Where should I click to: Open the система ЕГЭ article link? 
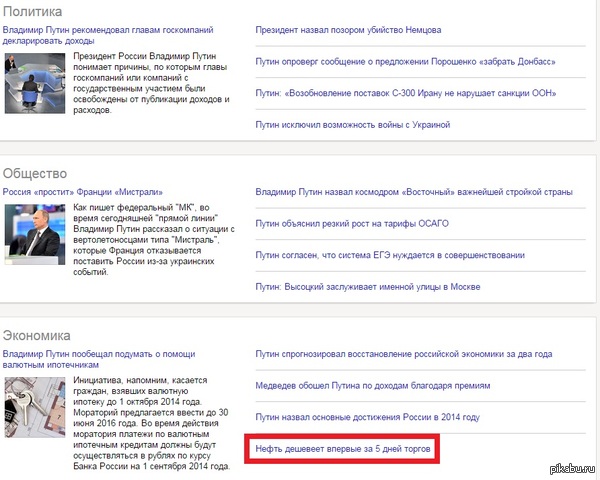390,255
